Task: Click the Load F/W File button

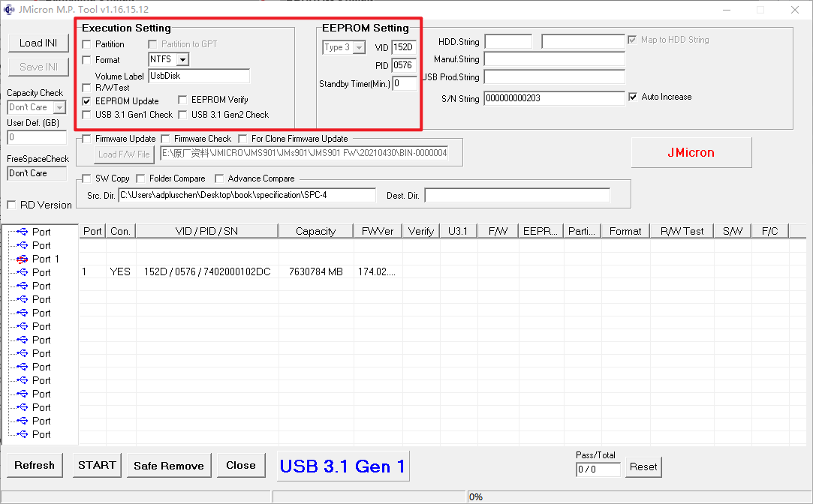Action: tap(124, 154)
